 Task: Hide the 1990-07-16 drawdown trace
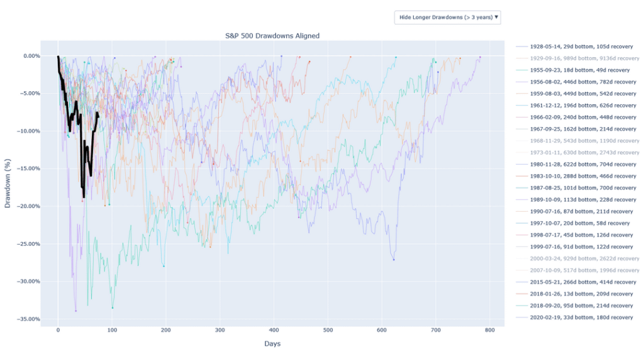(x=575, y=211)
